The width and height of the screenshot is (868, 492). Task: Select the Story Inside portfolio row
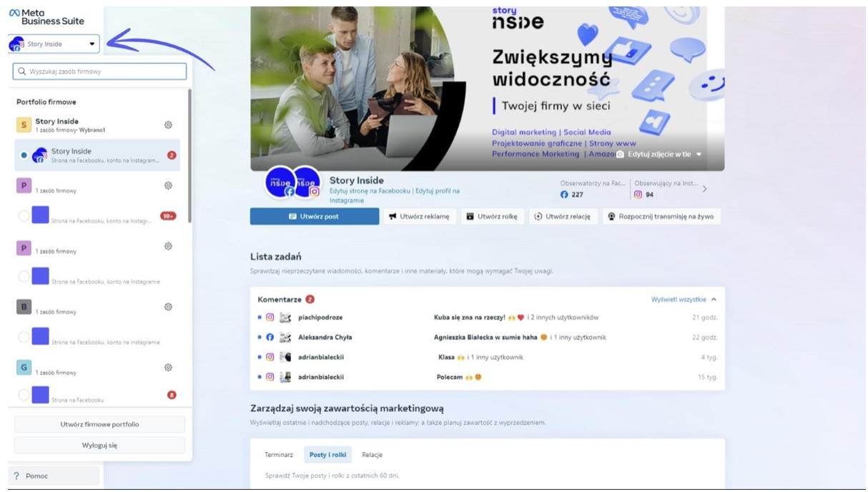[x=97, y=125]
